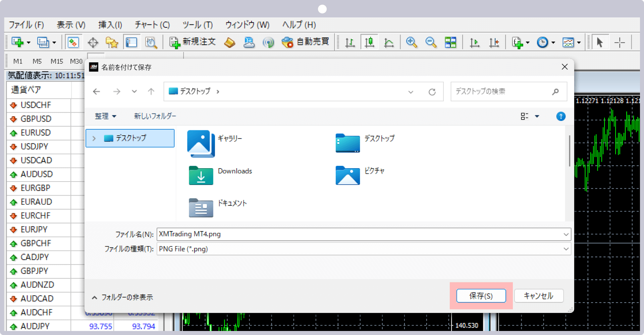Expand the デスクトップ tree item

coord(94,138)
